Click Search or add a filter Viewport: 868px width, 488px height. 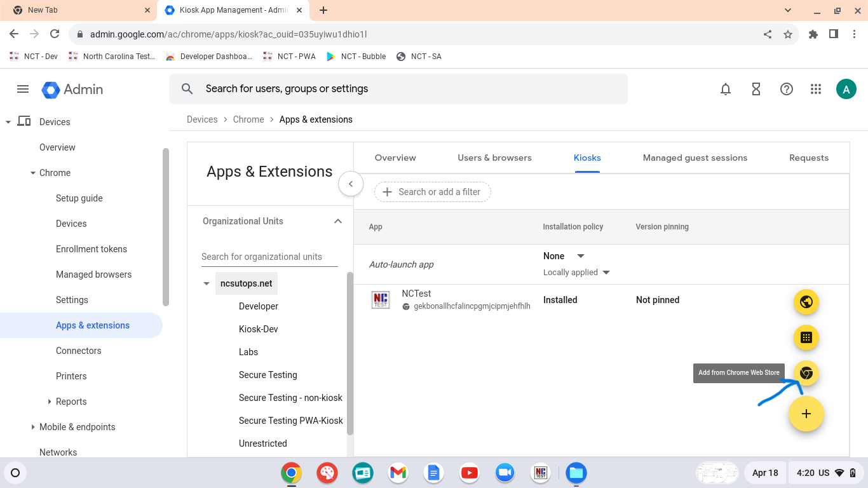click(x=433, y=192)
